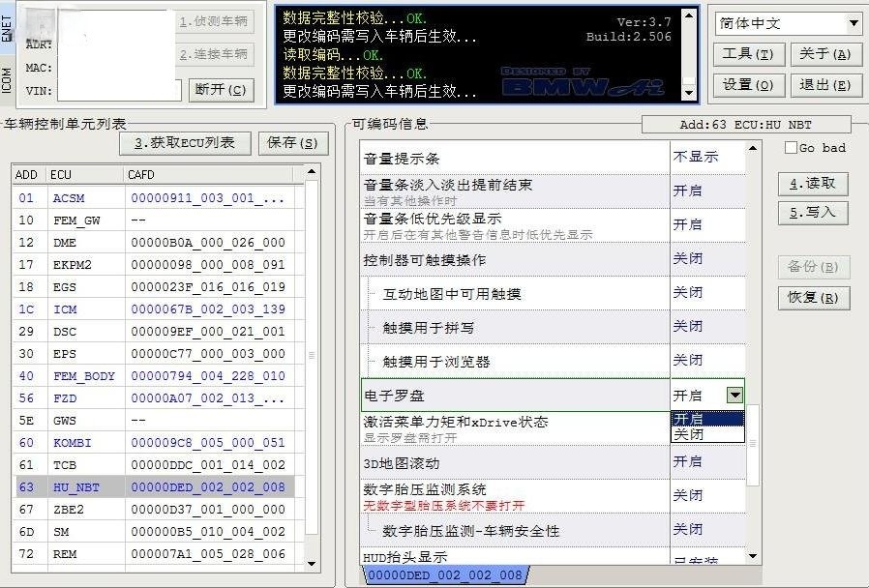Switch to the ENET side tab
Image resolution: width=869 pixels, height=588 pixels.
8,27
